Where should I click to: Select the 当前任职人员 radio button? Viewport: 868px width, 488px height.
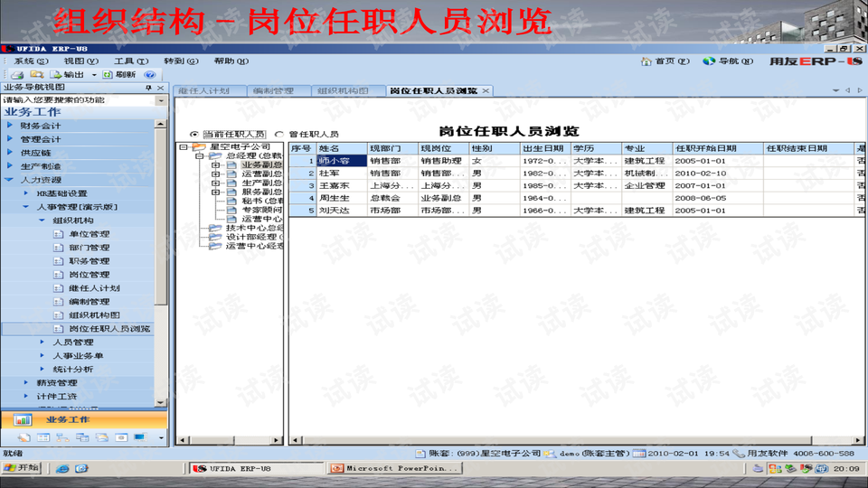point(193,135)
